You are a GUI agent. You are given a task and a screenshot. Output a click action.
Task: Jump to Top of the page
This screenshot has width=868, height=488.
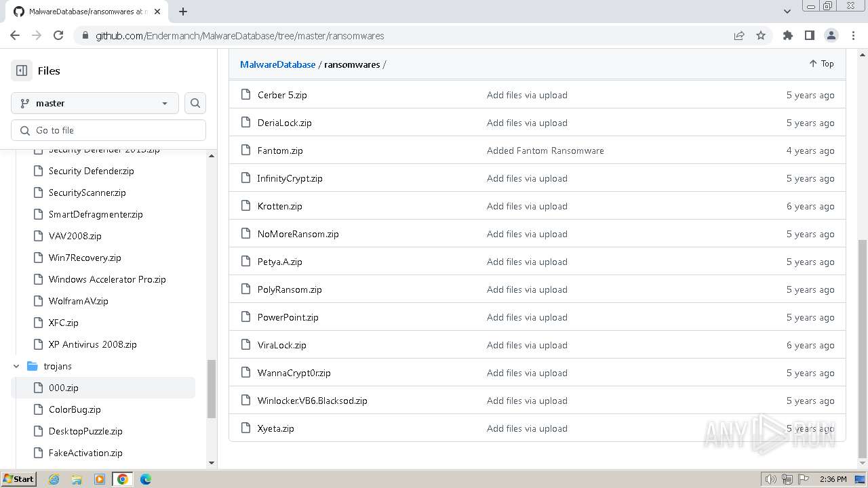[821, 64]
